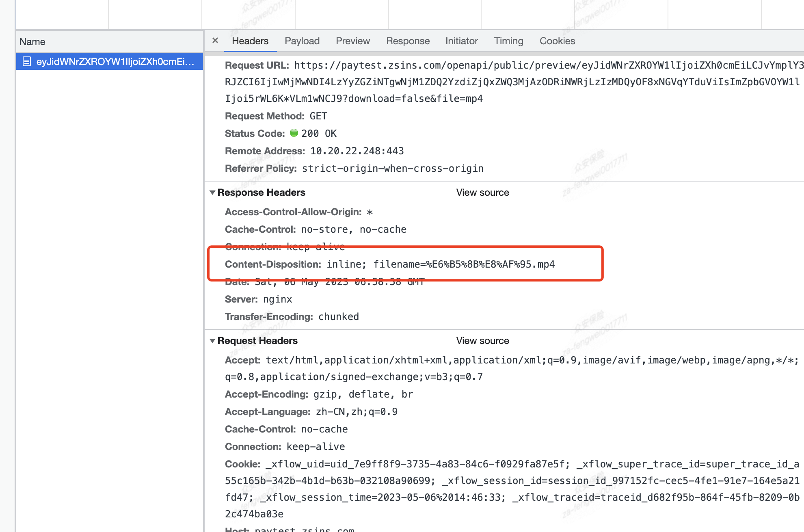The height and width of the screenshot is (532, 804).
Task: Collapse the Request Headers section
Action: (x=212, y=341)
